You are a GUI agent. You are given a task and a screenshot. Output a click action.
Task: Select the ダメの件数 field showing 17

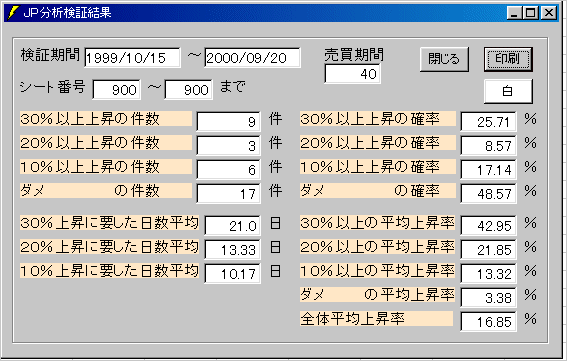pos(229,194)
